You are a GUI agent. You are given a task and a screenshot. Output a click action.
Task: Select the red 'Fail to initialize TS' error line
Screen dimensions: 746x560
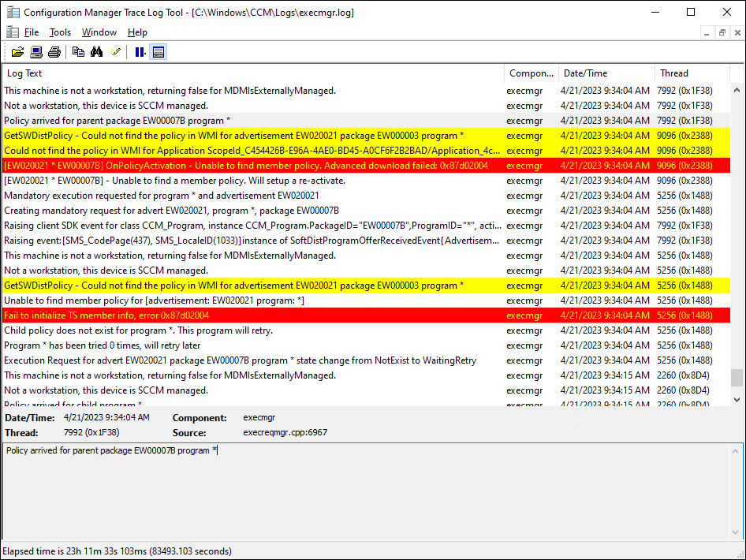237,315
